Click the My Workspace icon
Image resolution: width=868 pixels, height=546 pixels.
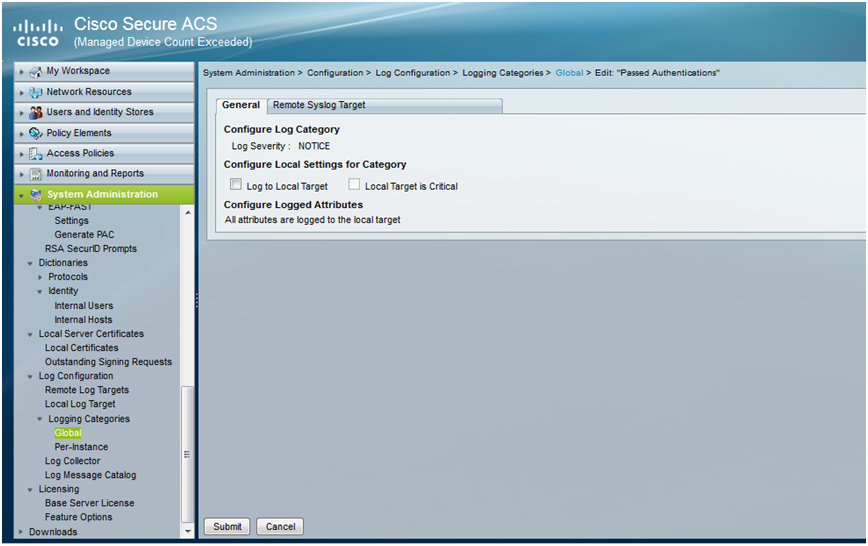click(35, 71)
